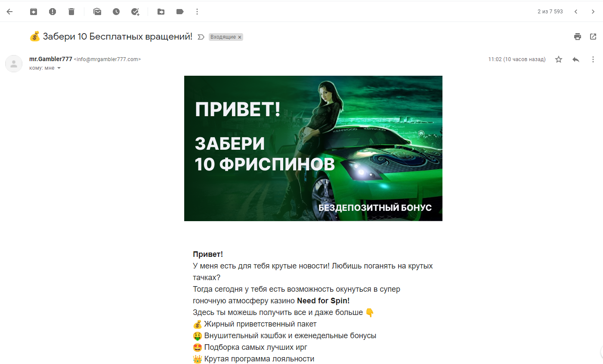Screen dimensions: 603x364
Task: Click the sender name mr.Gambler777
Action: coord(51,59)
